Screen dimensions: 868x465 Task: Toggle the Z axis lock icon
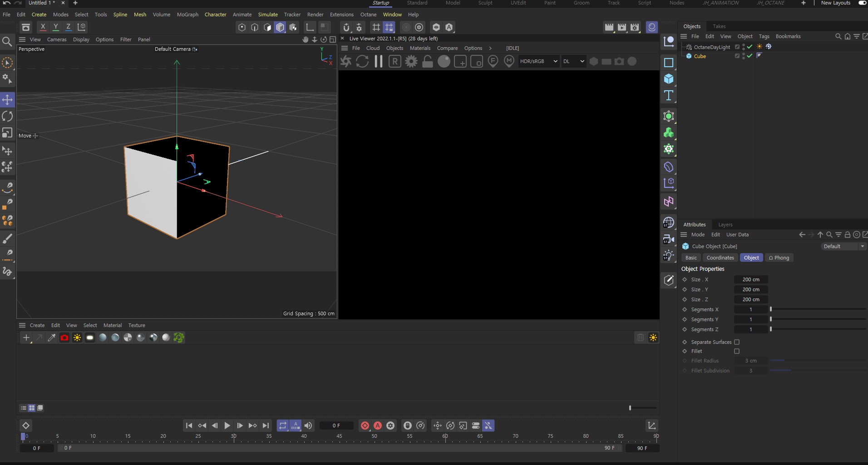(68, 27)
